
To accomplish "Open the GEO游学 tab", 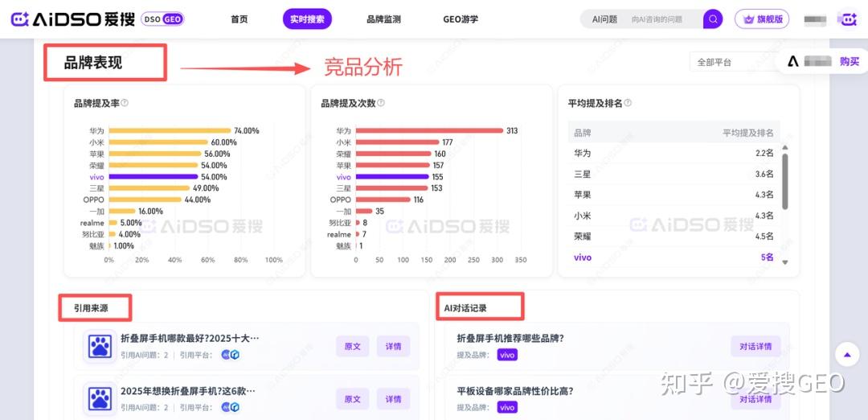I will click(461, 19).
